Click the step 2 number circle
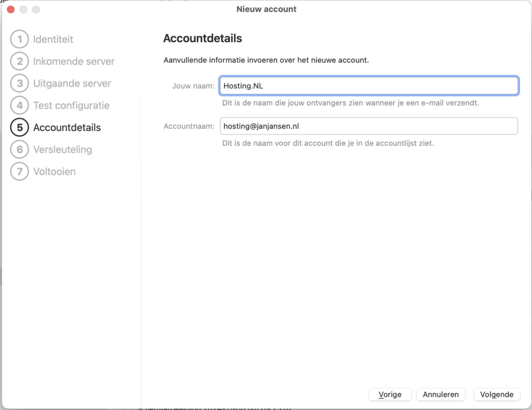 (x=19, y=61)
